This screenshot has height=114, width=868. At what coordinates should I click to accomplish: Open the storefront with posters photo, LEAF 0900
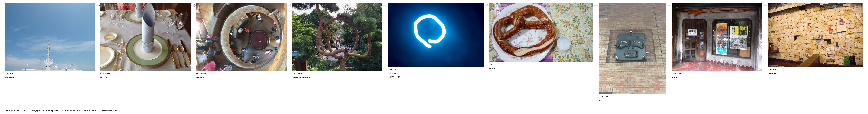click(717, 37)
